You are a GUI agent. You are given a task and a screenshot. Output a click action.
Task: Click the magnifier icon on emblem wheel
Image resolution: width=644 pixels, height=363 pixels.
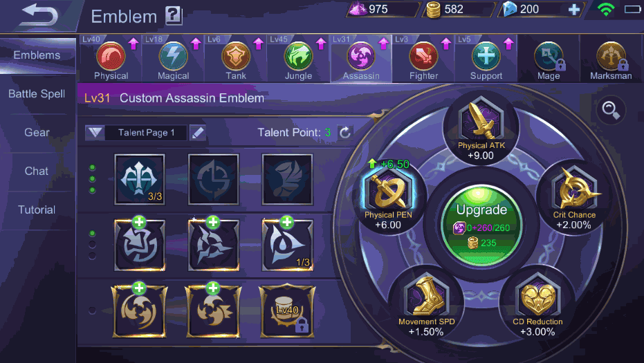pos(611,110)
